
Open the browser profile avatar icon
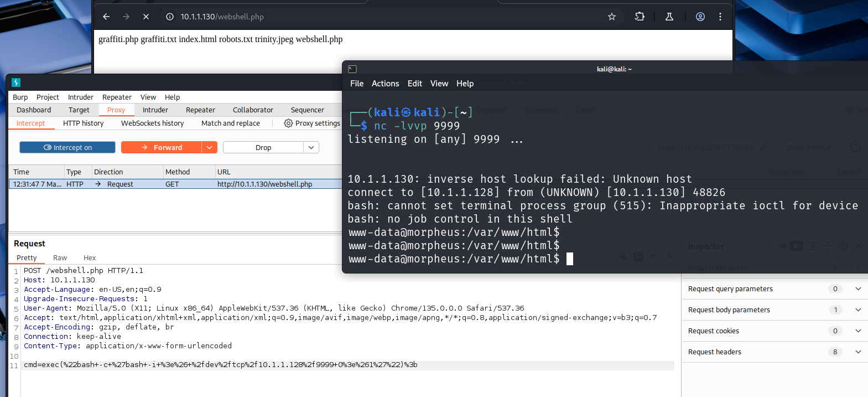(x=700, y=17)
